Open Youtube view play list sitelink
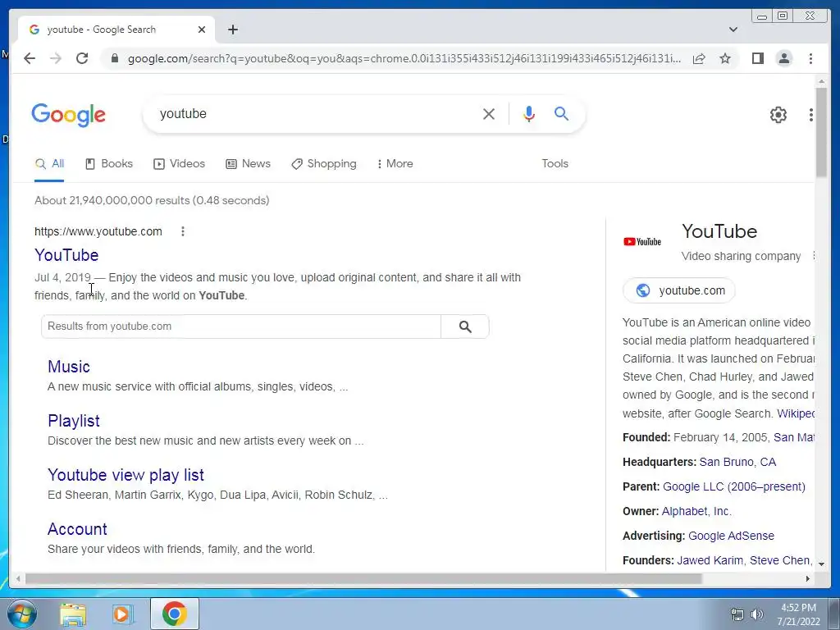This screenshot has height=630, width=840. point(126,475)
